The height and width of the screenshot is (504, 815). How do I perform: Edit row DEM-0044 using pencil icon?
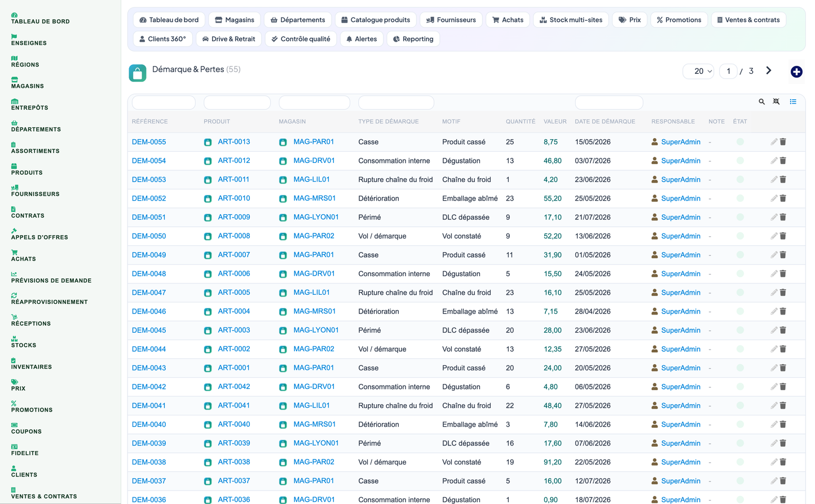(774, 349)
